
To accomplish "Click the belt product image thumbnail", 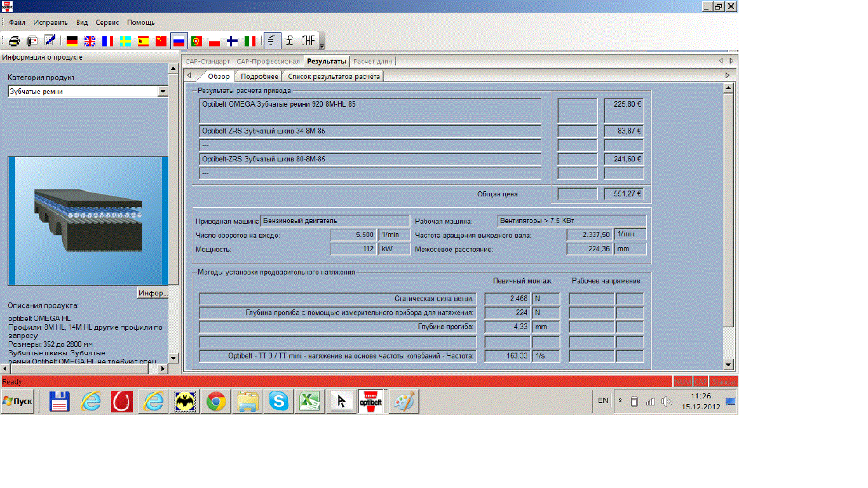I will tap(88, 221).
